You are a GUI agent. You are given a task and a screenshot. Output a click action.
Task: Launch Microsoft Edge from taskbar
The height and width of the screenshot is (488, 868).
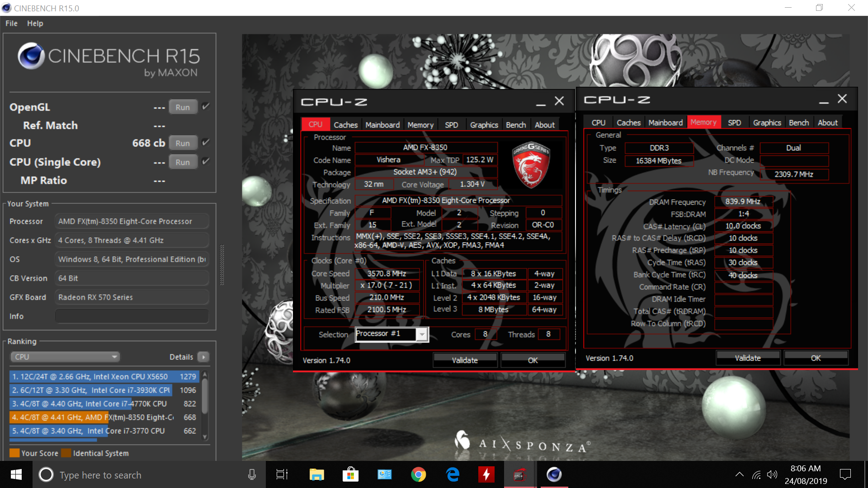point(452,474)
